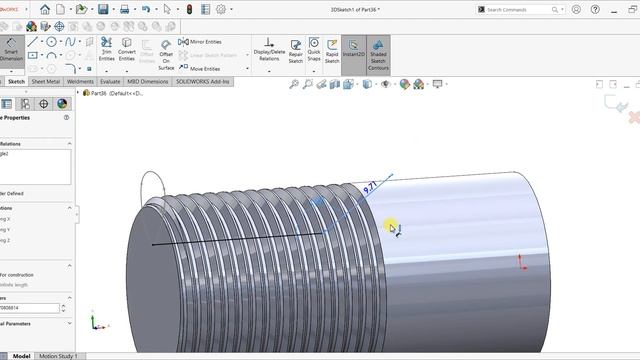Collapse the Existing Relations section
This screenshot has height=360, width=640.
[69, 144]
